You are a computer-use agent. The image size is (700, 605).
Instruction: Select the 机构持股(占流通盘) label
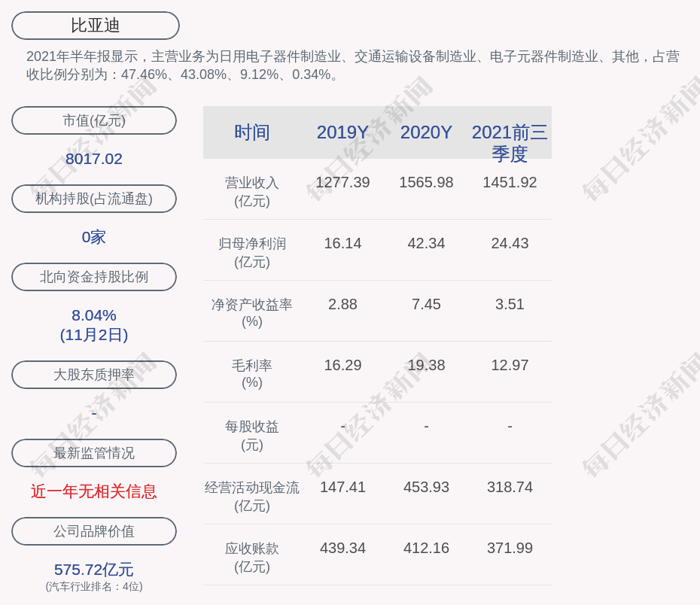(x=94, y=199)
